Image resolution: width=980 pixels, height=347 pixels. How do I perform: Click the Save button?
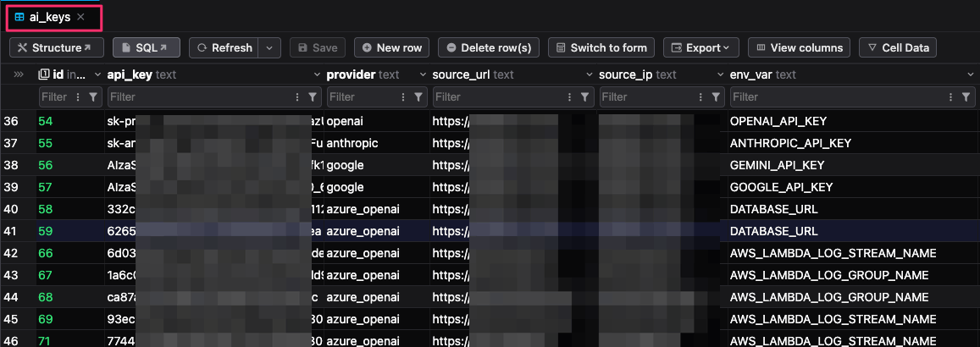click(318, 47)
